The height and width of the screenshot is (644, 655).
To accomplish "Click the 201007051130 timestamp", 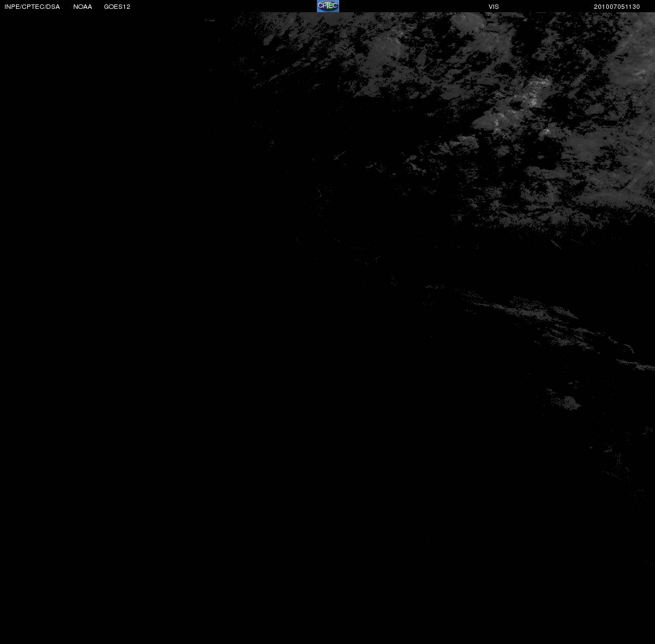I will click(x=617, y=7).
